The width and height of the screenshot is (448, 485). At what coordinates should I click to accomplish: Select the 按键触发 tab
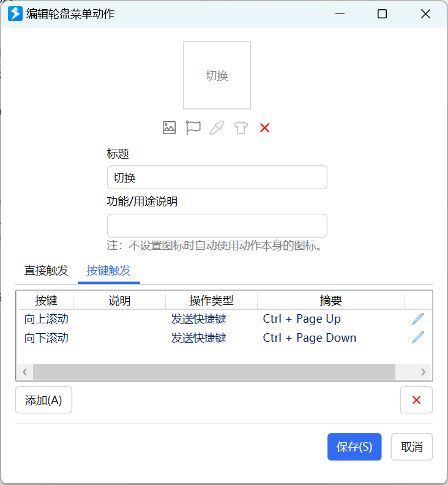point(109,271)
